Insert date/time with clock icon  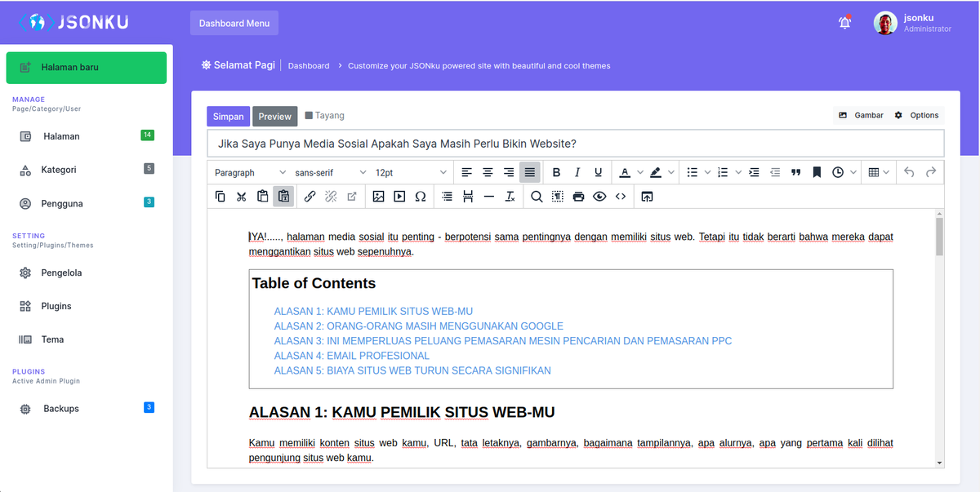pos(838,172)
